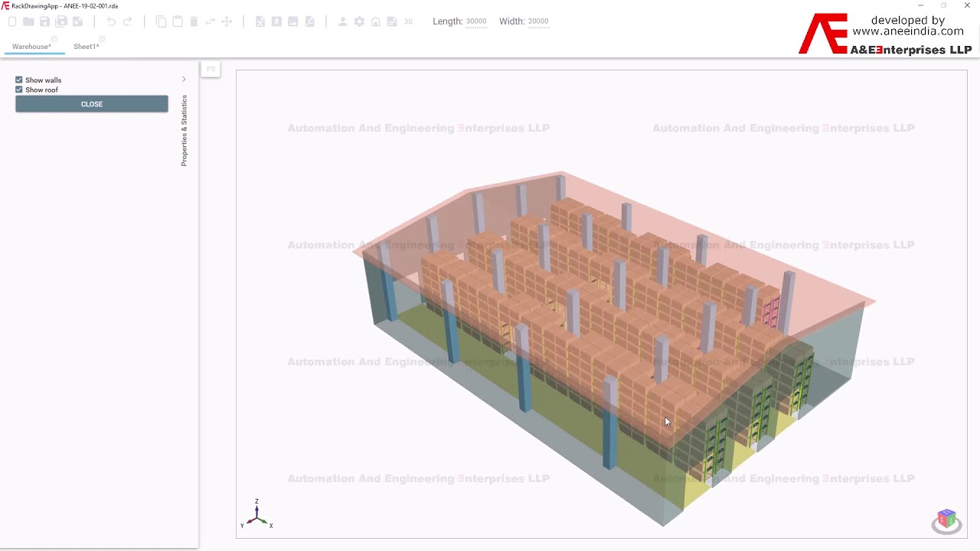The image size is (980, 551).
Task: Close the Sheet1 tab
Action: 102,38
